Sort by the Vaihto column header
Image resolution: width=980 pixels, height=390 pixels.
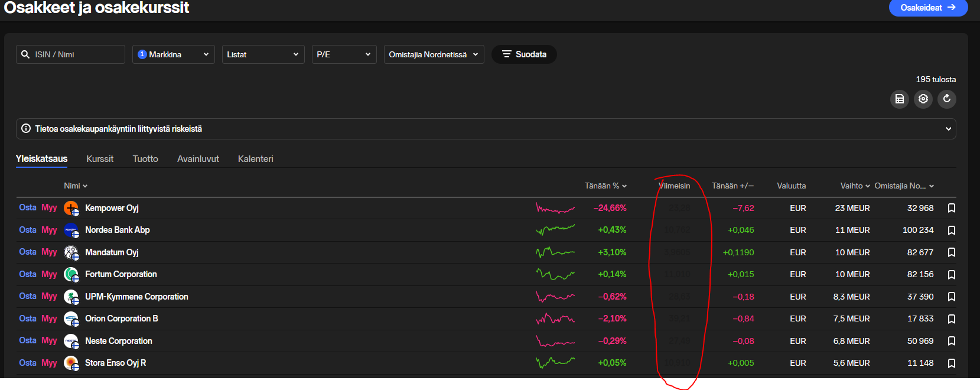click(x=855, y=186)
